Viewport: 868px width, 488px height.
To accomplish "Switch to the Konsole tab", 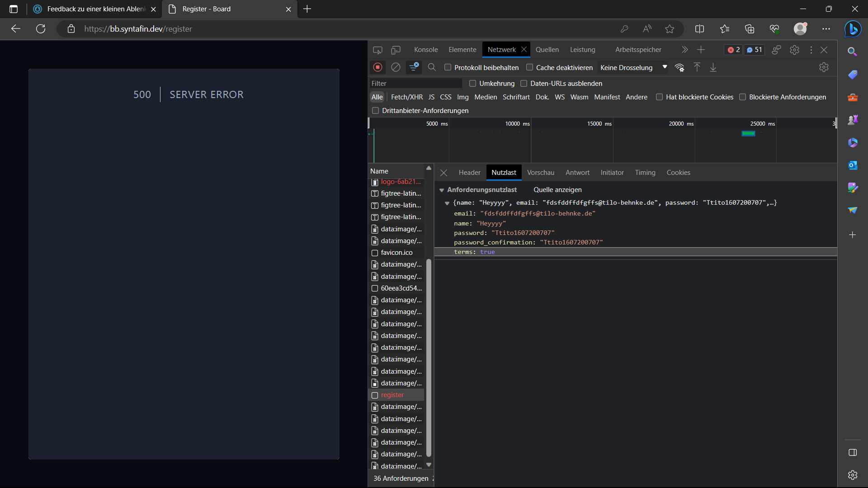I will click(425, 50).
